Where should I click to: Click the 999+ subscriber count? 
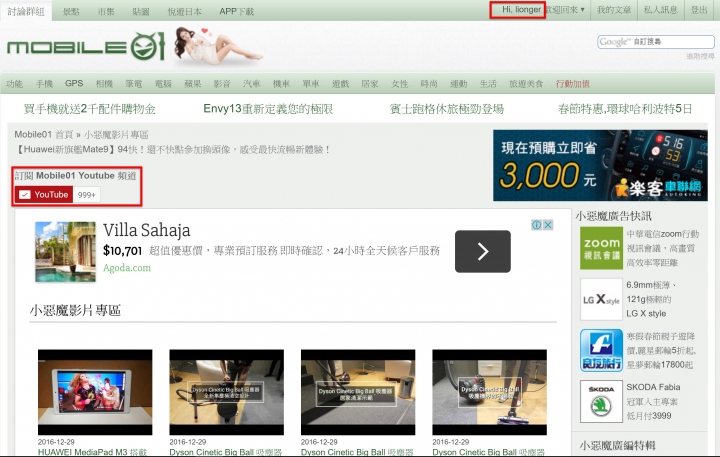87,195
